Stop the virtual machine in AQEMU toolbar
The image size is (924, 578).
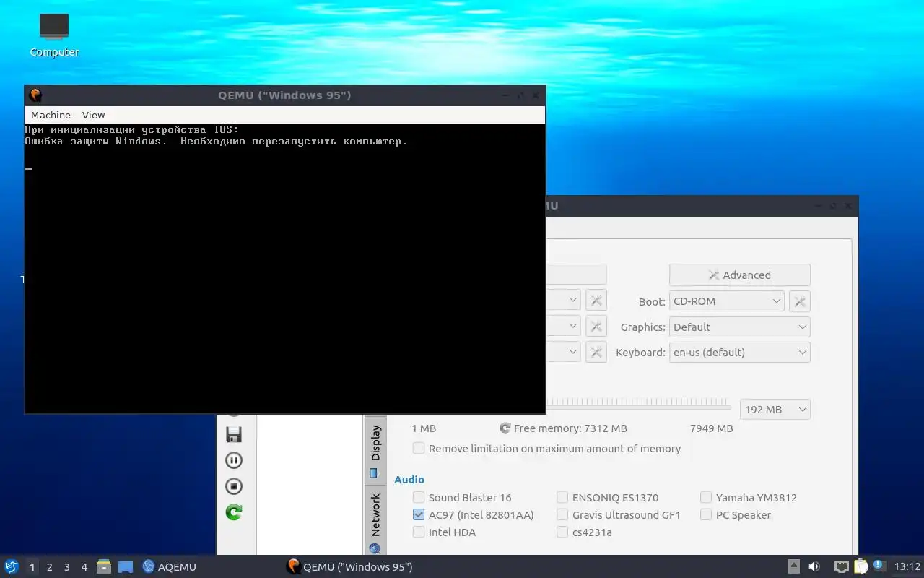pos(234,486)
